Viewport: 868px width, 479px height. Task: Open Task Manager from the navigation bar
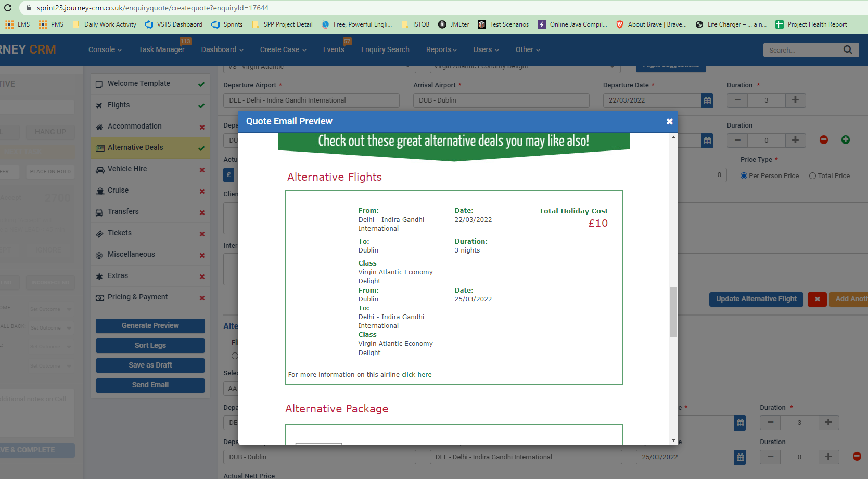click(161, 49)
